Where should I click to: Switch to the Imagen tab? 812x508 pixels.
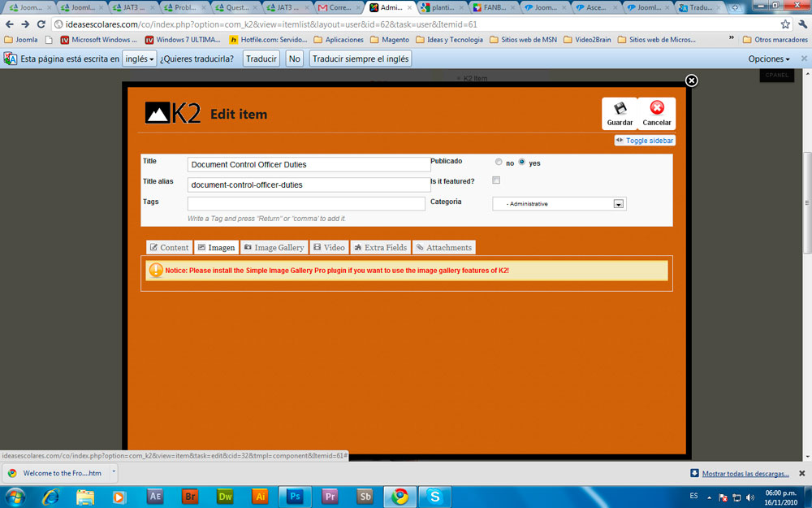(217, 247)
